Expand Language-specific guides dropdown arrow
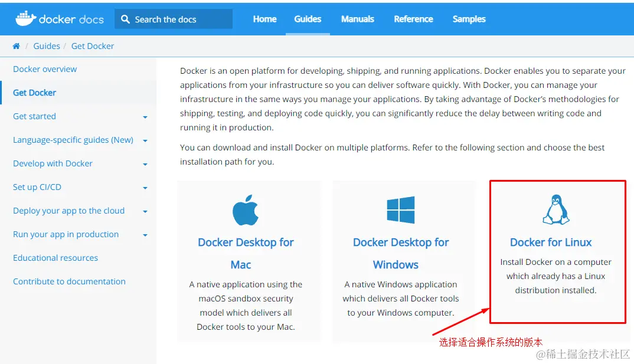634x364 pixels. click(x=145, y=140)
